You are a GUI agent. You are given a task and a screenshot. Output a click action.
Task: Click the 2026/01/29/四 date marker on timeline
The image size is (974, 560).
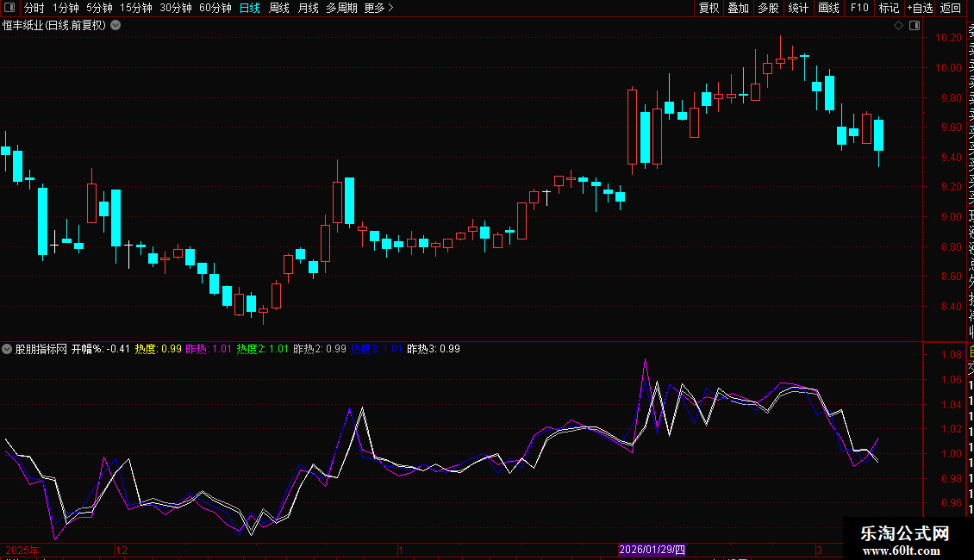pyautogui.click(x=652, y=550)
